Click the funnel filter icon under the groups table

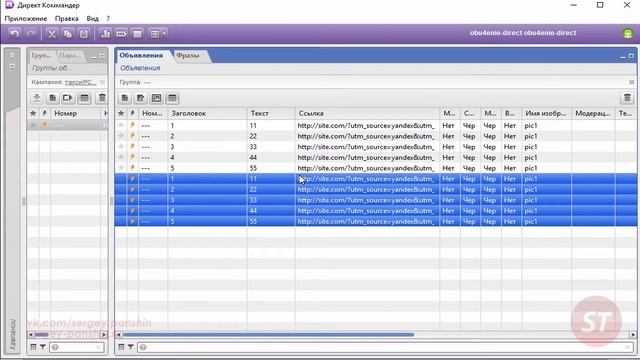point(42,347)
